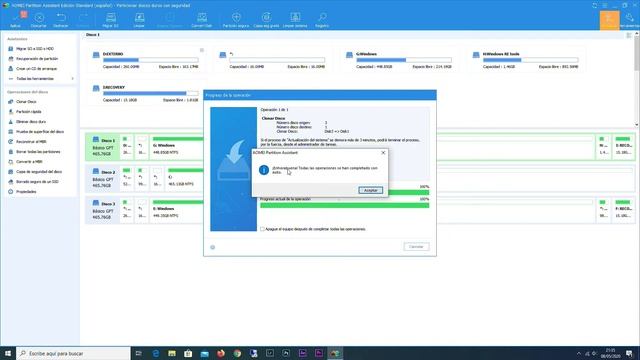
Task: Select the Disco 2 header block
Action: 103,179
